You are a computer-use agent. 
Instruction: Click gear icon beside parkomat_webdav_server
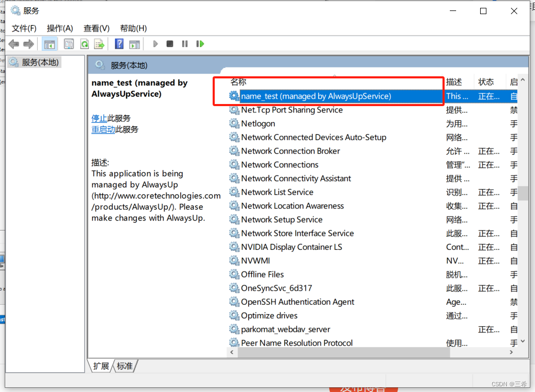[234, 329]
